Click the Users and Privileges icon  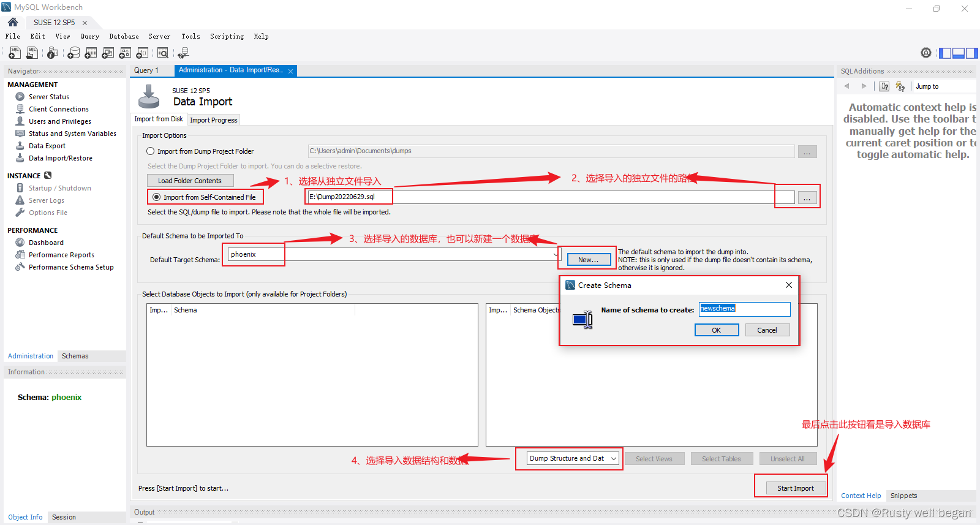pos(20,121)
